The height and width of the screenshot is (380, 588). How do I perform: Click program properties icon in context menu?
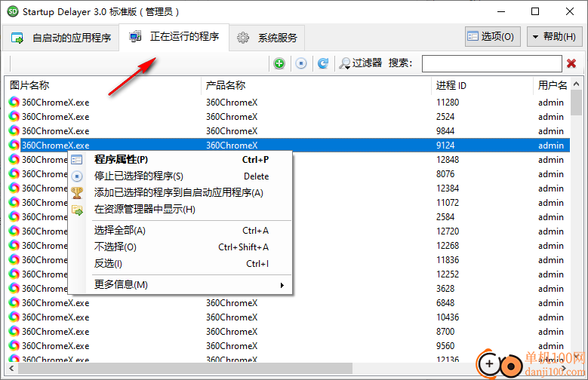coord(77,160)
